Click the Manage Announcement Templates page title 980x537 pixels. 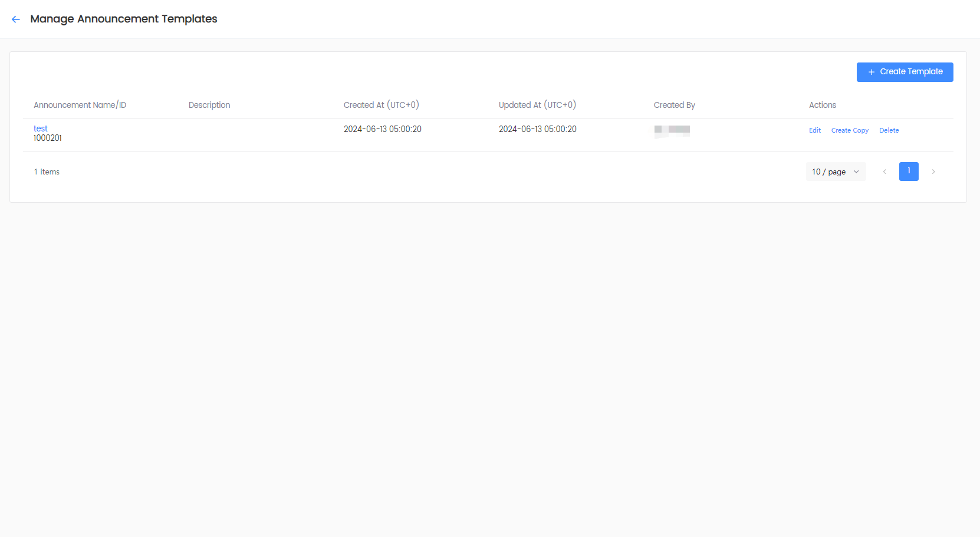(124, 19)
